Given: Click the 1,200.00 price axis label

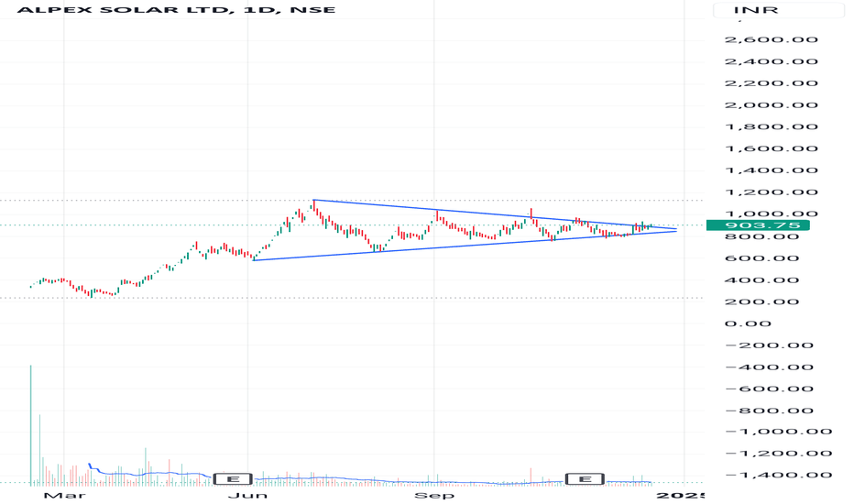Looking at the screenshot, I should [x=771, y=192].
